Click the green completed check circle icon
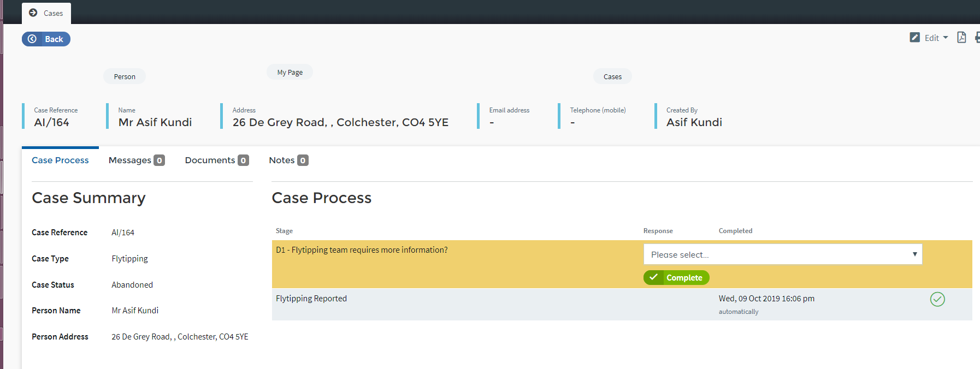 click(937, 299)
